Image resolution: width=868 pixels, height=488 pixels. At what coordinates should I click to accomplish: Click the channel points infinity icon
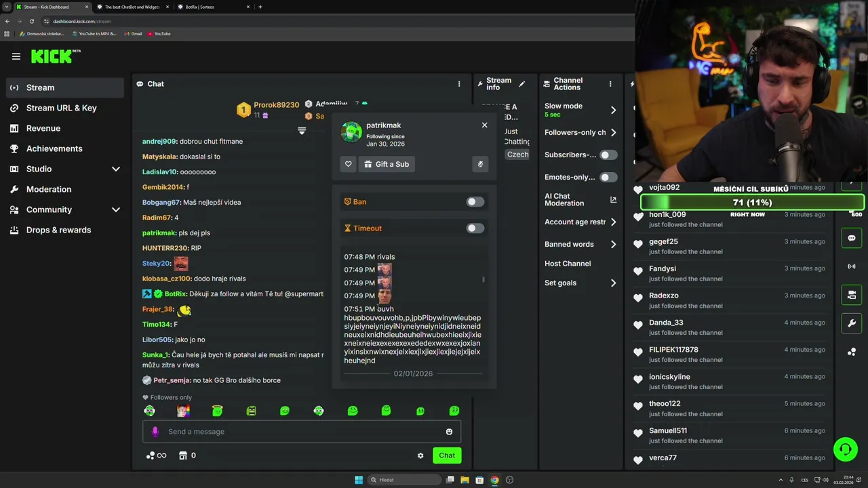[x=156, y=455]
